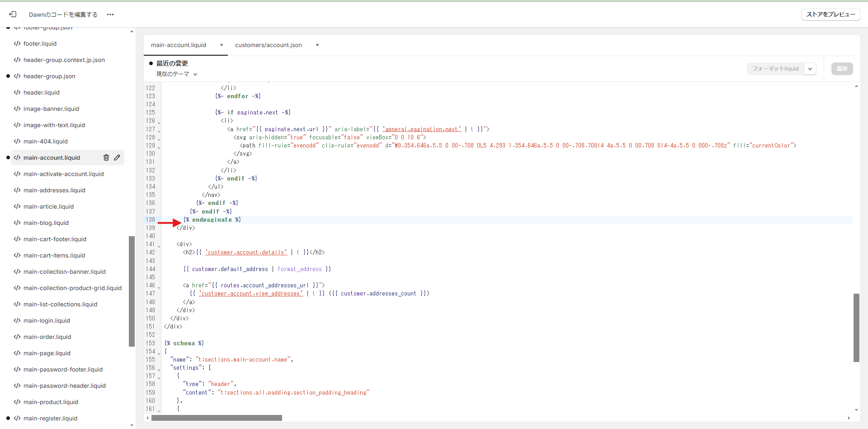Open main-404.liquid file
Viewport: 868px width, 429px height.
46,141
